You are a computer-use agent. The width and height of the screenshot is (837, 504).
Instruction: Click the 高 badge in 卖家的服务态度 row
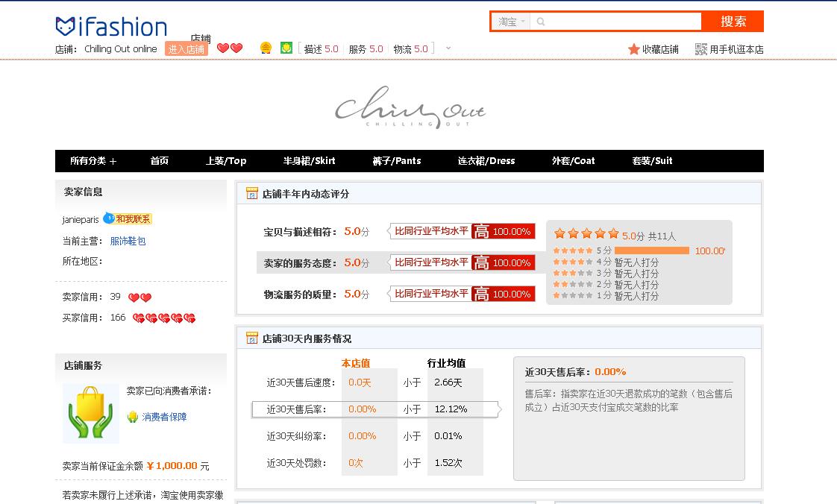(x=480, y=262)
